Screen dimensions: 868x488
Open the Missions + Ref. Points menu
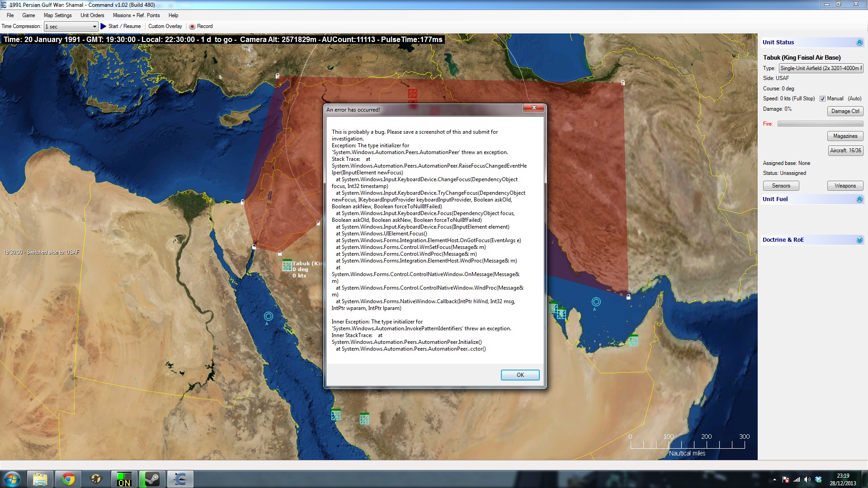[x=136, y=15]
